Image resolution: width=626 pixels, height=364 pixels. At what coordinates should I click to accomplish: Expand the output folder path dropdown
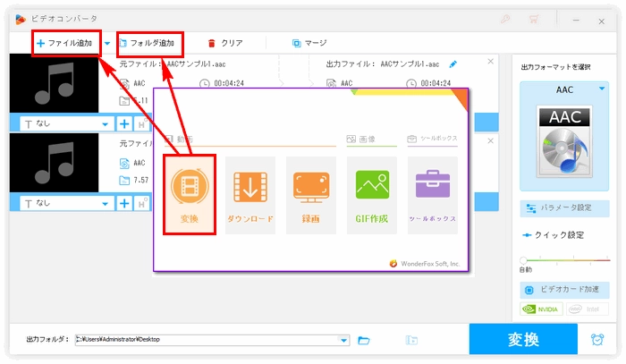point(344,340)
